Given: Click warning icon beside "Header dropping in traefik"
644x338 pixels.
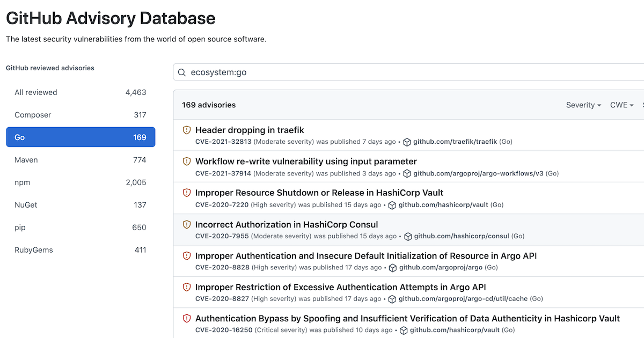Looking at the screenshot, I should point(186,130).
